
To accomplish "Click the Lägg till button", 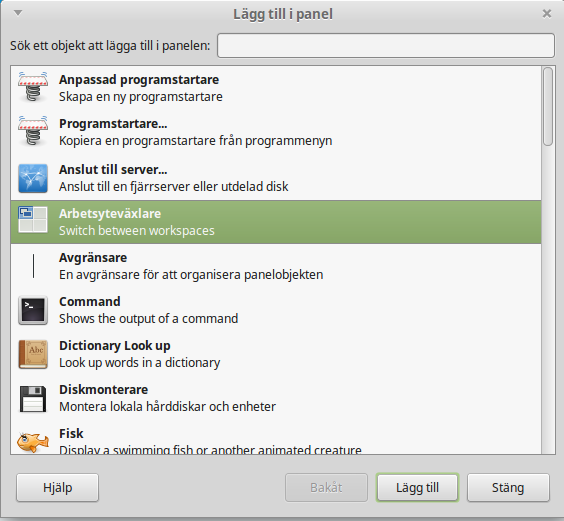I will pos(417,488).
